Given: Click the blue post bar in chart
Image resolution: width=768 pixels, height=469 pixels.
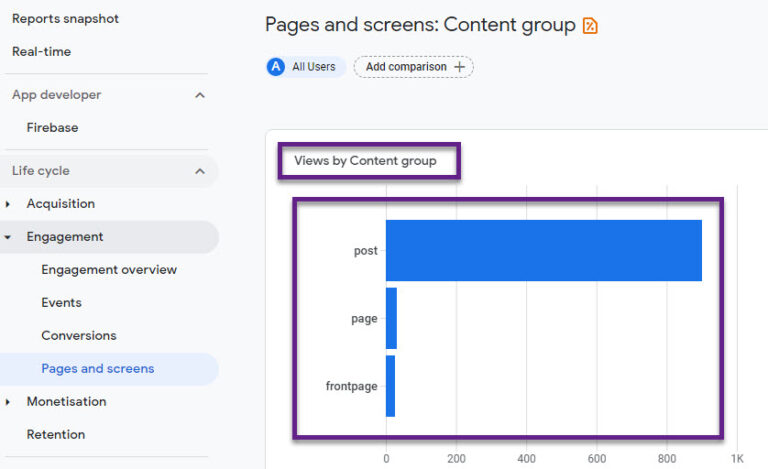Looking at the screenshot, I should [x=544, y=251].
